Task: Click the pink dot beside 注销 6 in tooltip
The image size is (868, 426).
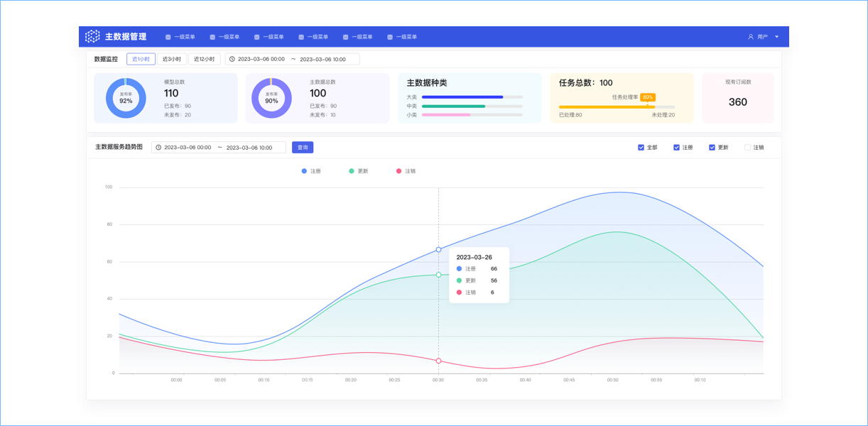Action: tap(459, 293)
